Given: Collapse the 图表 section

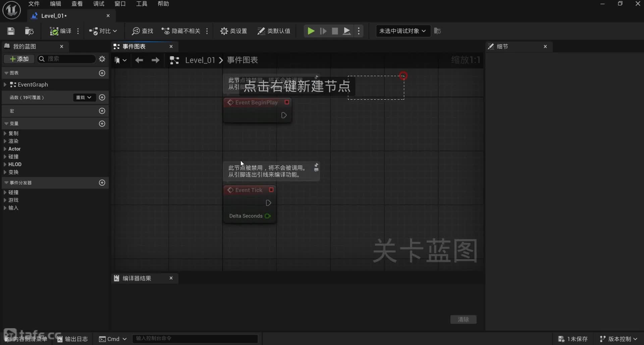Looking at the screenshot, I should pyautogui.click(x=6, y=73).
